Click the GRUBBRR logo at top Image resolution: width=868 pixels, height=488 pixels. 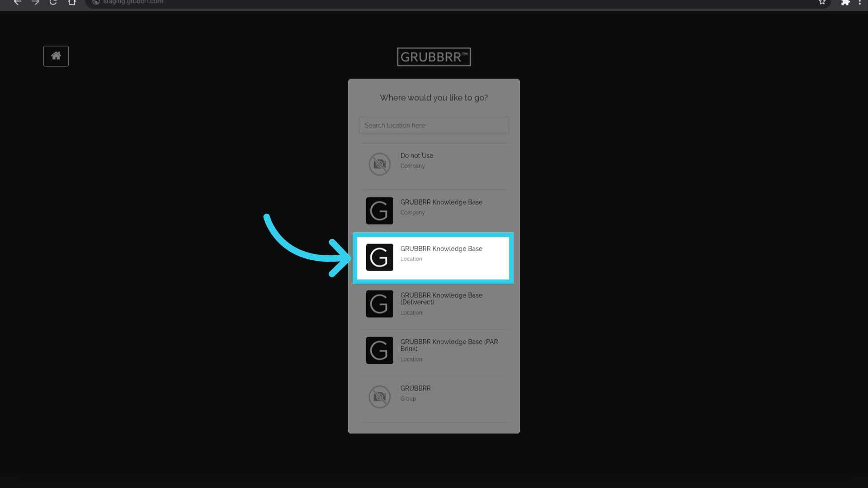(434, 57)
